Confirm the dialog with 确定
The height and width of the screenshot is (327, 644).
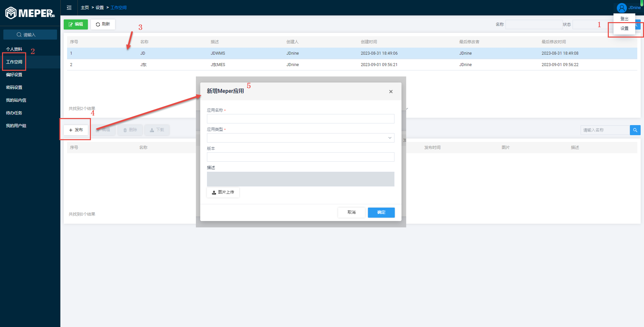tap(381, 212)
